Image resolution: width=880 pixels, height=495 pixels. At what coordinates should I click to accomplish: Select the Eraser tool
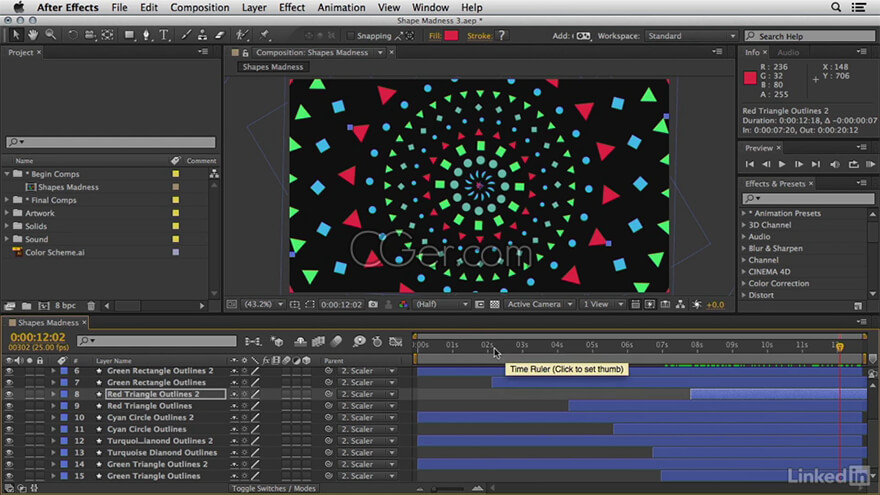[219, 35]
